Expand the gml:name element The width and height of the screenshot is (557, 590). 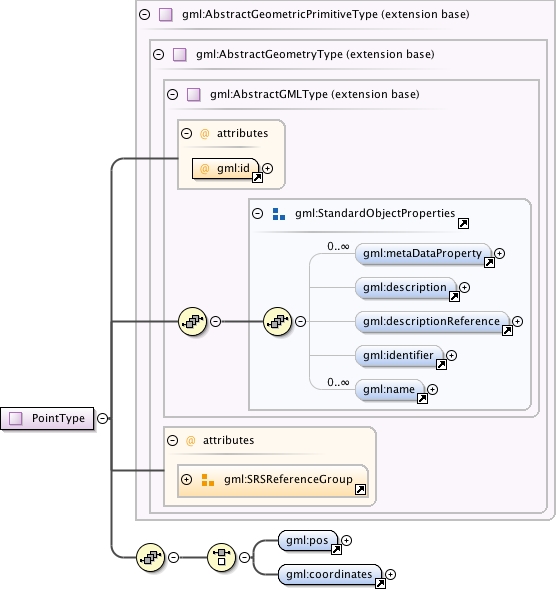click(x=432, y=389)
